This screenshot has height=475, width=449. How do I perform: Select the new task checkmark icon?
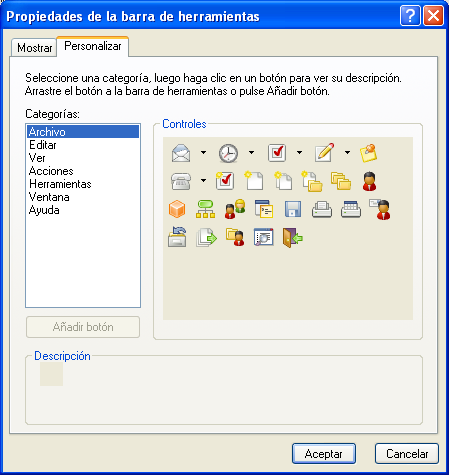[x=277, y=153]
